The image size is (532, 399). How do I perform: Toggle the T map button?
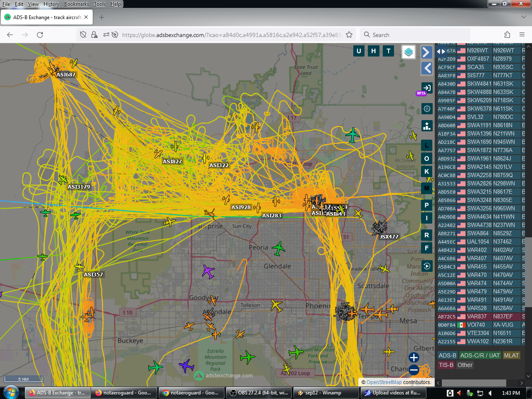point(389,51)
